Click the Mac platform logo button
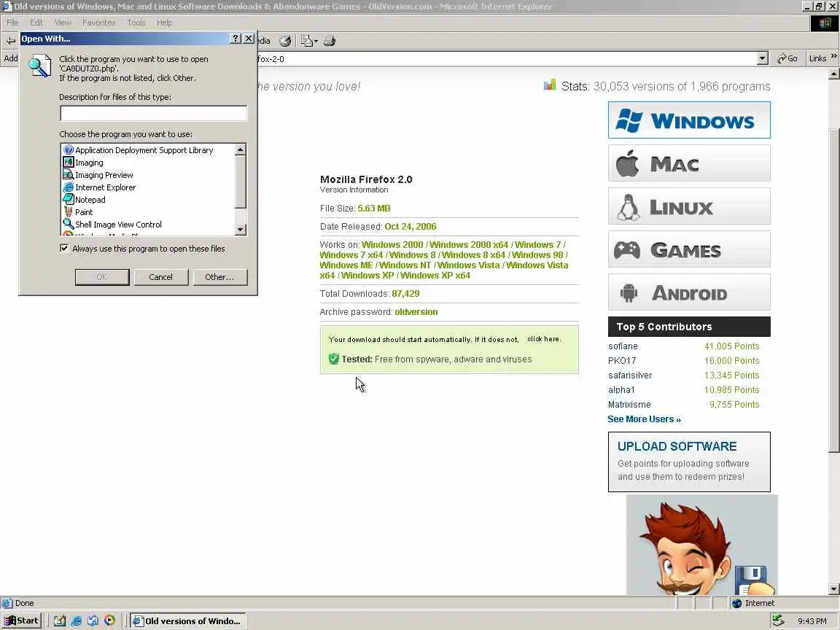This screenshot has height=630, width=840. coord(689,163)
